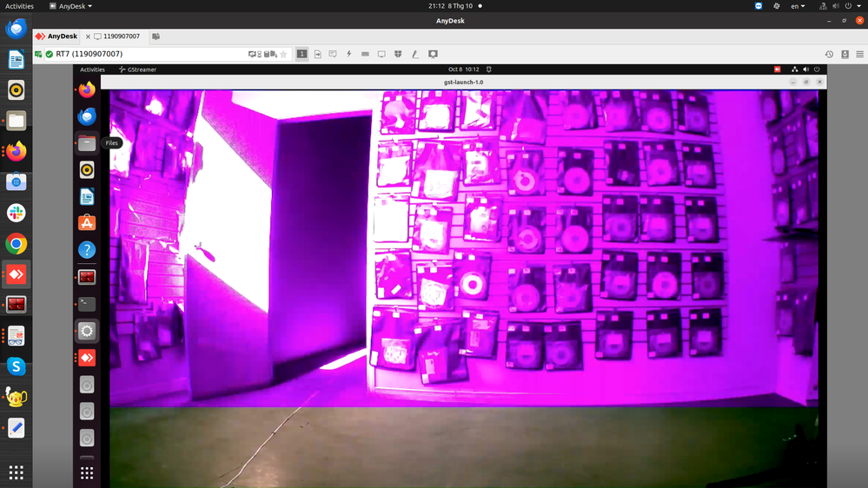Open remote Terminal in RT7 dock
Screen dimensions: 868x488
(87, 304)
